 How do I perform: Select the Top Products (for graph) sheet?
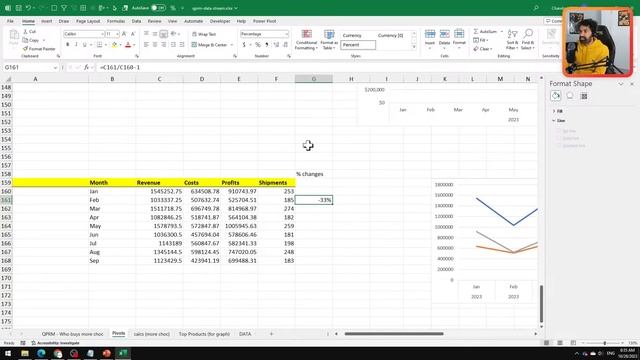click(x=204, y=334)
